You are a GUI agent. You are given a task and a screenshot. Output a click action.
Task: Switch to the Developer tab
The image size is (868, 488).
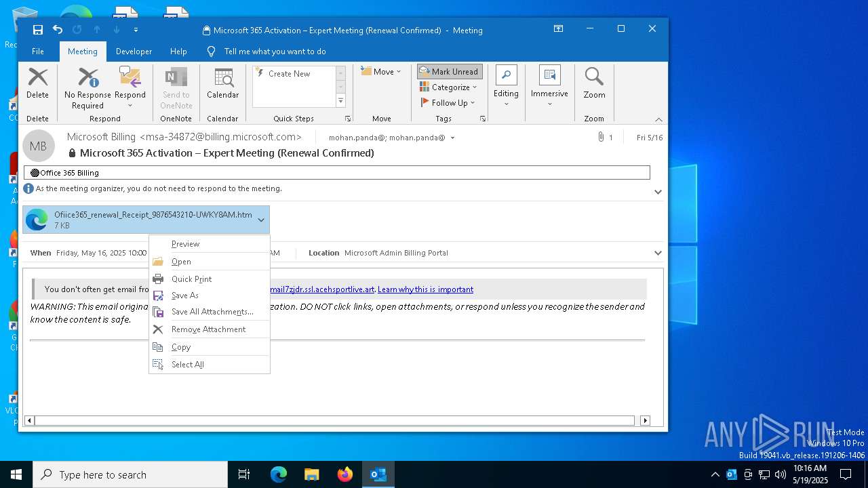click(134, 52)
